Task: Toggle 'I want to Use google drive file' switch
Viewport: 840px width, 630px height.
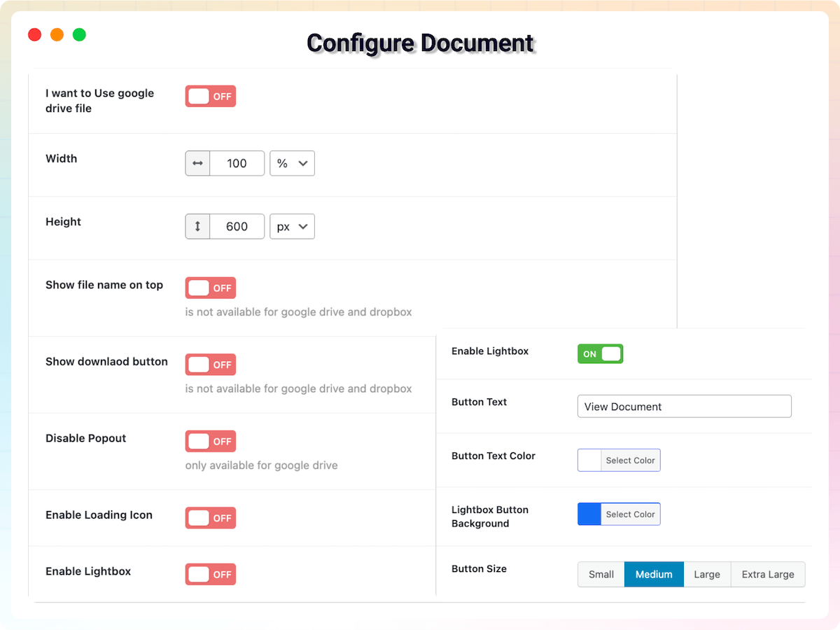Action: click(211, 97)
